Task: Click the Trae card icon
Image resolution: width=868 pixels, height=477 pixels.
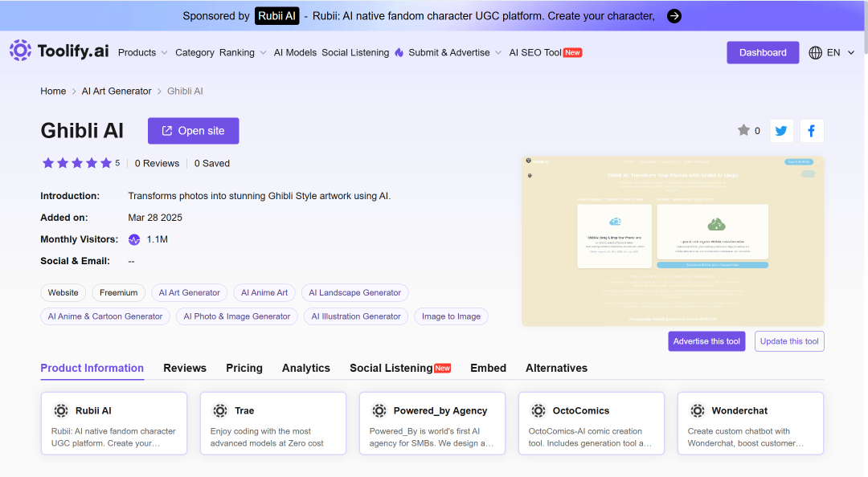Action: [x=220, y=410]
